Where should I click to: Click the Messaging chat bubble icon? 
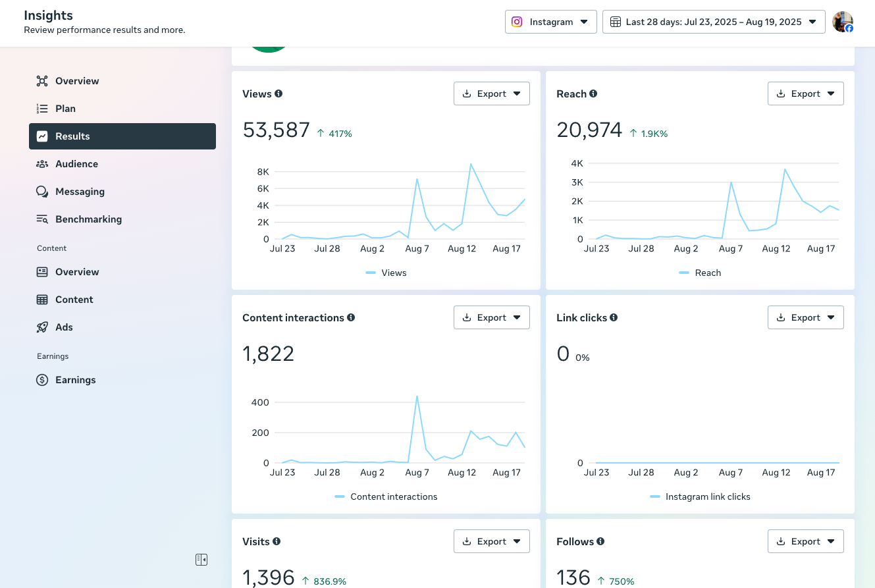(x=42, y=192)
